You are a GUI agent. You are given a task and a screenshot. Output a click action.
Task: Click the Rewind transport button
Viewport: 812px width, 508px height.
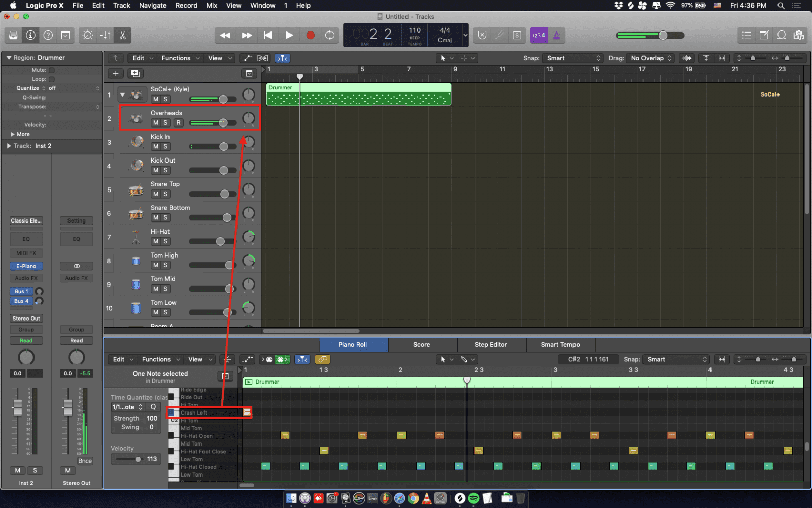[x=225, y=35]
